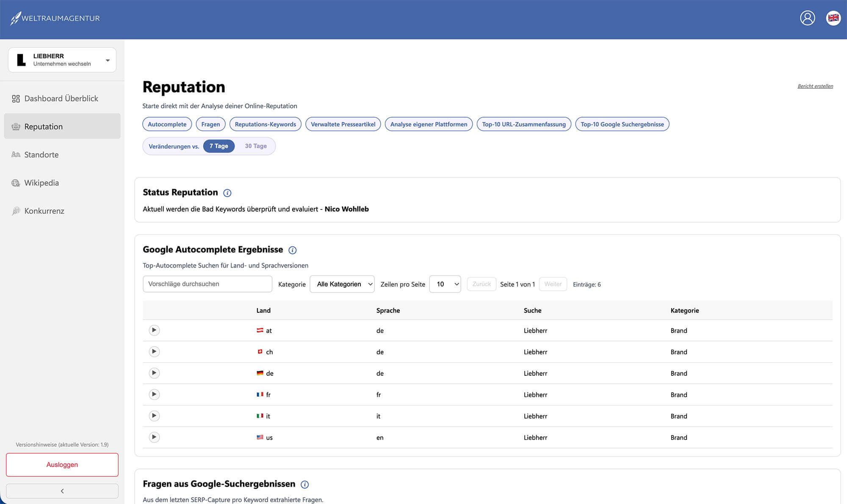Show info for Status Reputation

(x=227, y=193)
